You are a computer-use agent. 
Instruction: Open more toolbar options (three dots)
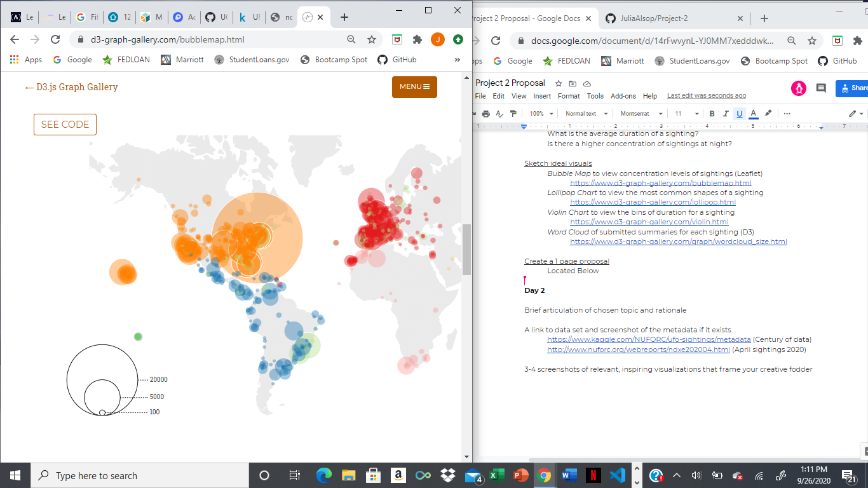click(787, 114)
